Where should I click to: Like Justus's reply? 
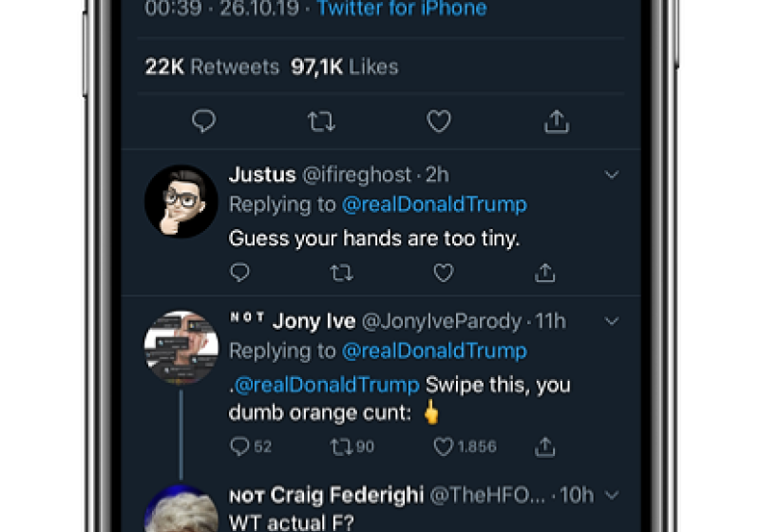coord(444,274)
